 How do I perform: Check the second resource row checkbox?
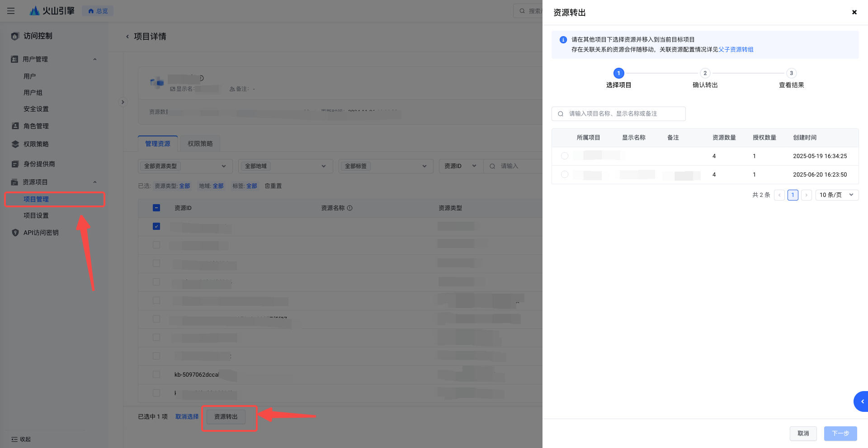pyautogui.click(x=156, y=245)
